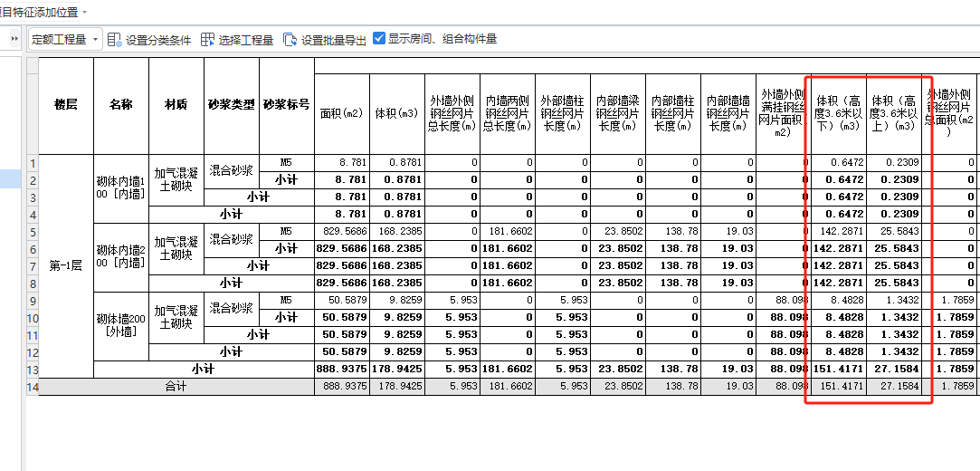Click volume value 9.8259 in row 9

397,300
